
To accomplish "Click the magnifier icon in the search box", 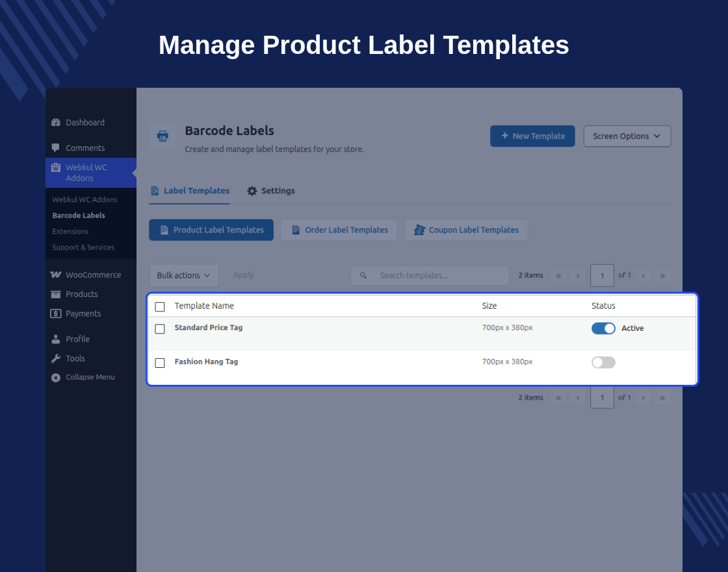I will [363, 276].
